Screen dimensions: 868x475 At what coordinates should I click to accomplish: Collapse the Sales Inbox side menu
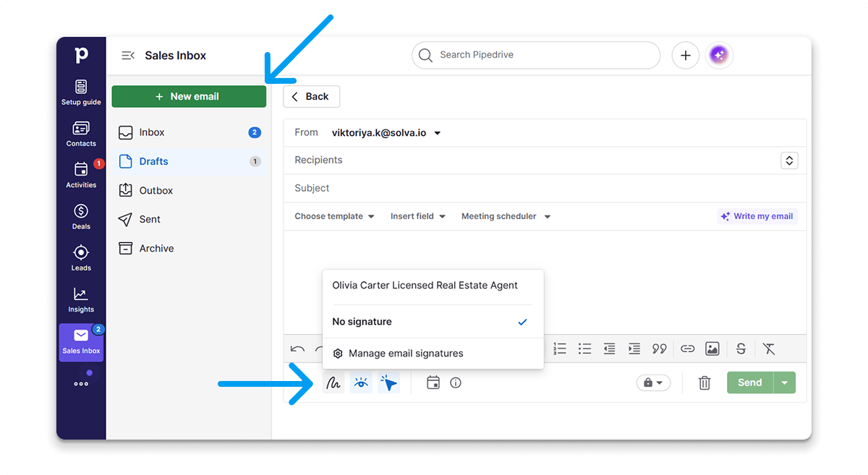tap(128, 56)
